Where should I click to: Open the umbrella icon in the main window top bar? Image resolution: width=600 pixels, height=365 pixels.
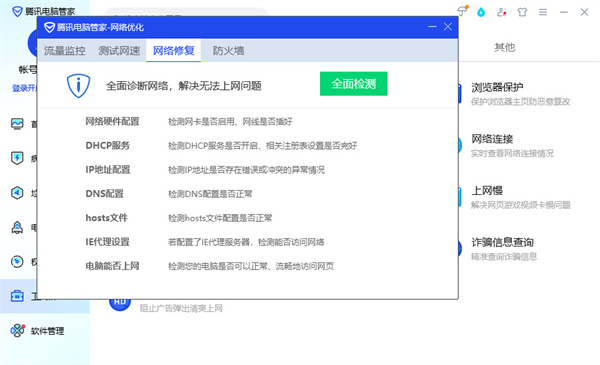pyautogui.click(x=463, y=11)
